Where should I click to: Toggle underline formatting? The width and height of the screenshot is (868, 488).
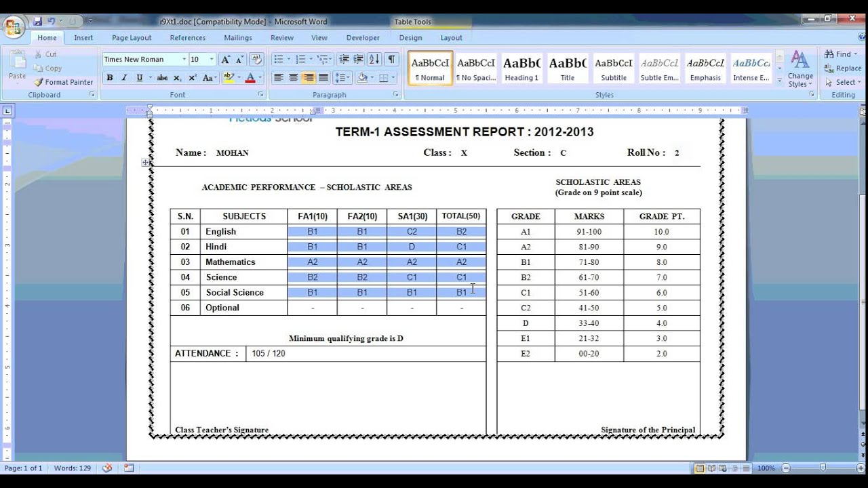click(140, 78)
